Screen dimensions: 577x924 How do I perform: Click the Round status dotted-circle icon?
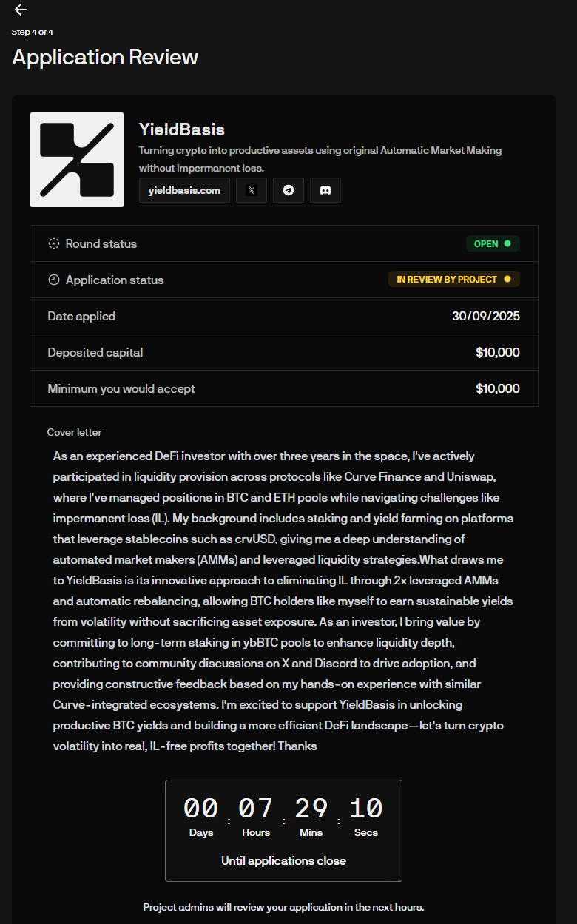pyautogui.click(x=54, y=243)
